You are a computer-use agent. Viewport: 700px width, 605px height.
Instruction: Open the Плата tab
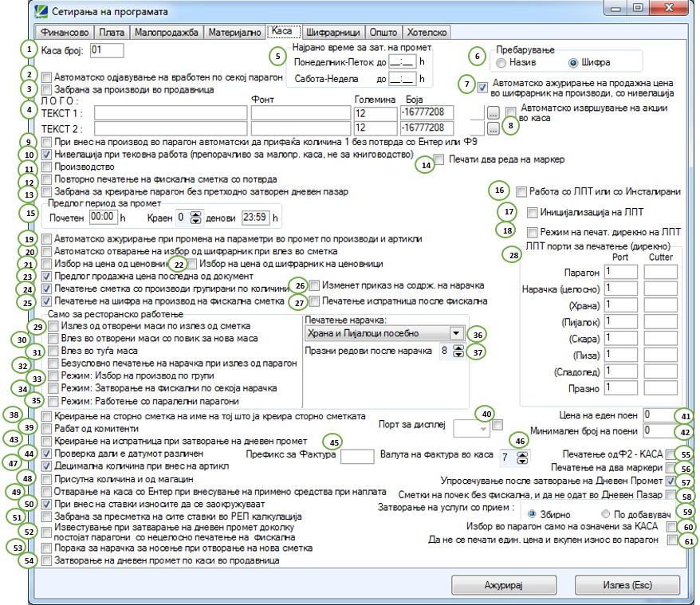[x=112, y=32]
